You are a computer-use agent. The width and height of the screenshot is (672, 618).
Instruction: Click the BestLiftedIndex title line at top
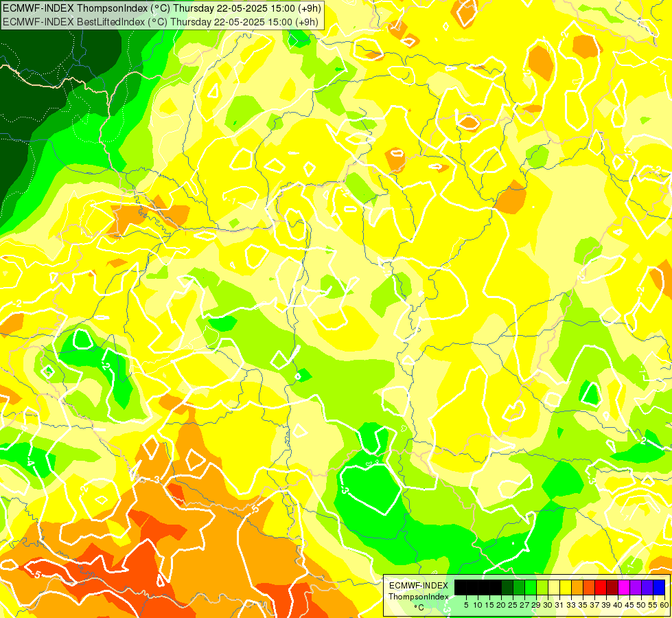pyautogui.click(x=161, y=22)
